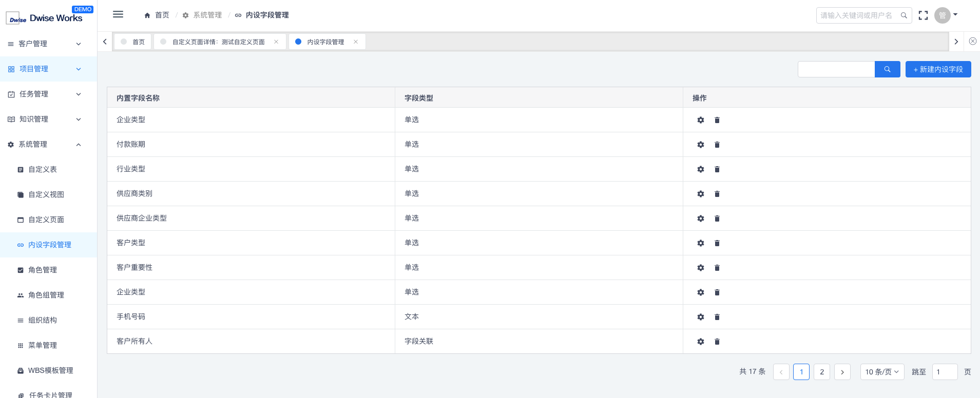Open settings gear for 供应商类别 row

coord(701,194)
